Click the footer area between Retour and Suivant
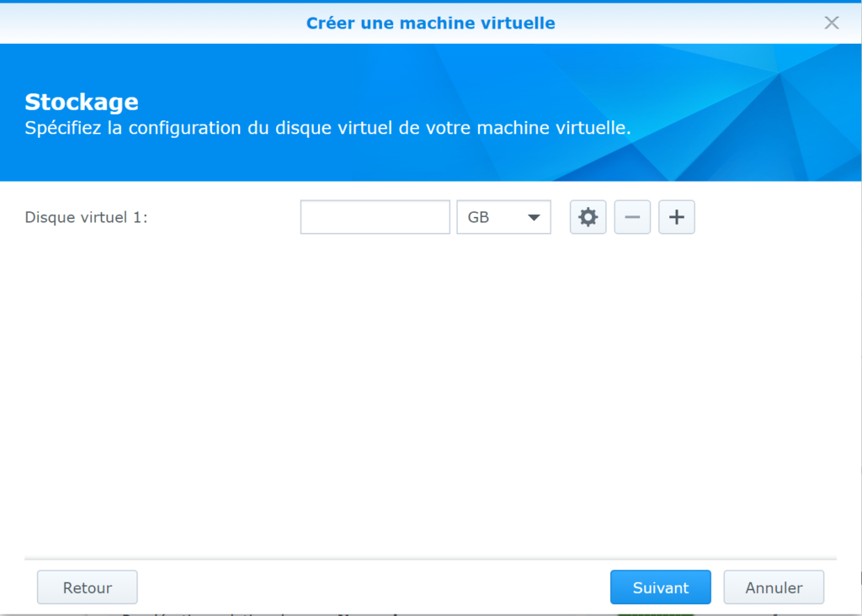Screen dimensions: 862x616 pyautogui.click(x=370, y=587)
